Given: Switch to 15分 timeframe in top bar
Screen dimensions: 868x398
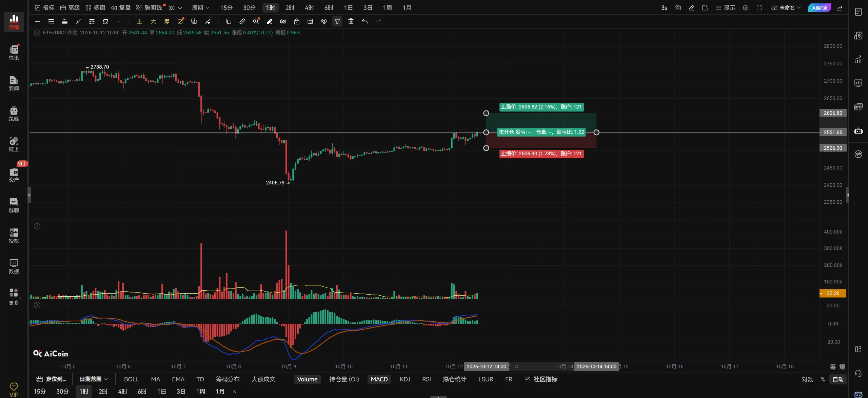Looking at the screenshot, I should (x=226, y=8).
